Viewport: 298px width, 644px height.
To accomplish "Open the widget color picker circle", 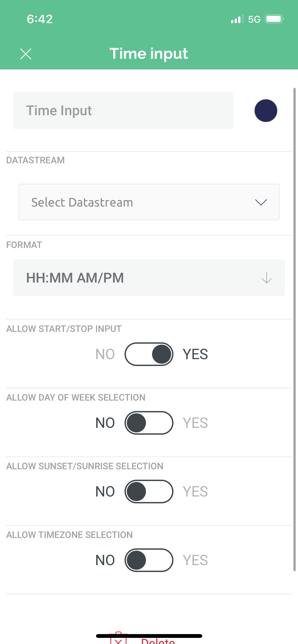I will click(x=266, y=111).
